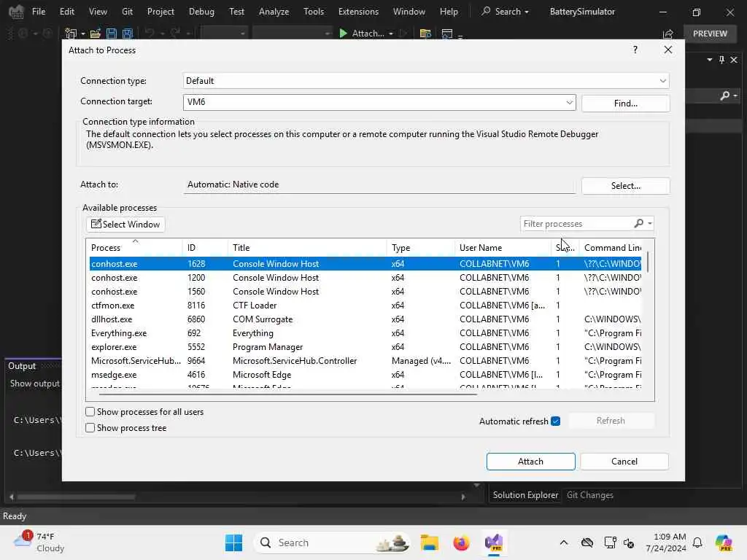Open New Project icon dropdown arrow
Image resolution: width=747 pixels, height=560 pixels.
(83, 34)
